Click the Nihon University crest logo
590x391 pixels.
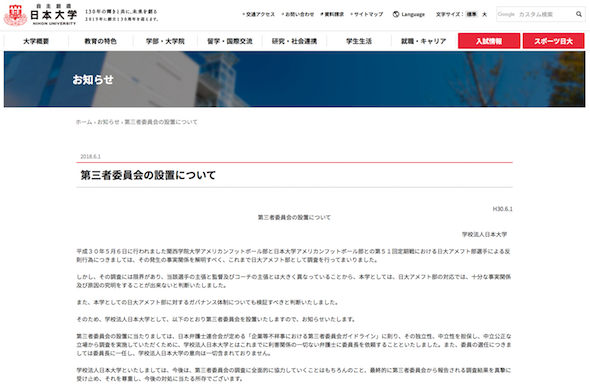click(15, 15)
